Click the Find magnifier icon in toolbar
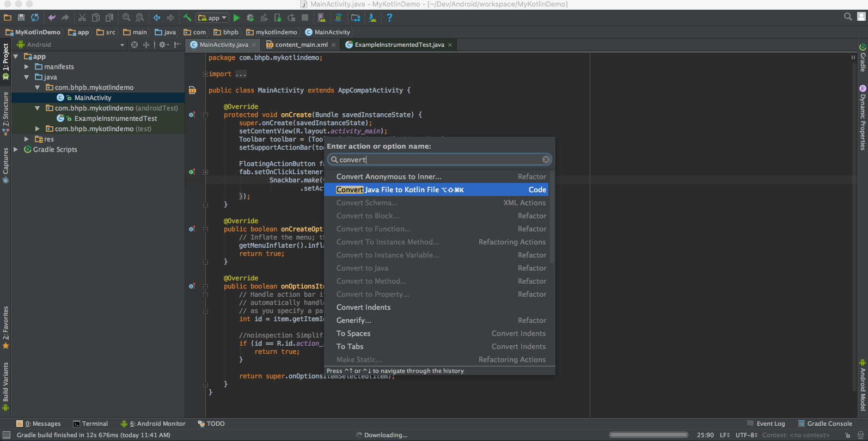This screenshot has width=868, height=441. click(126, 17)
